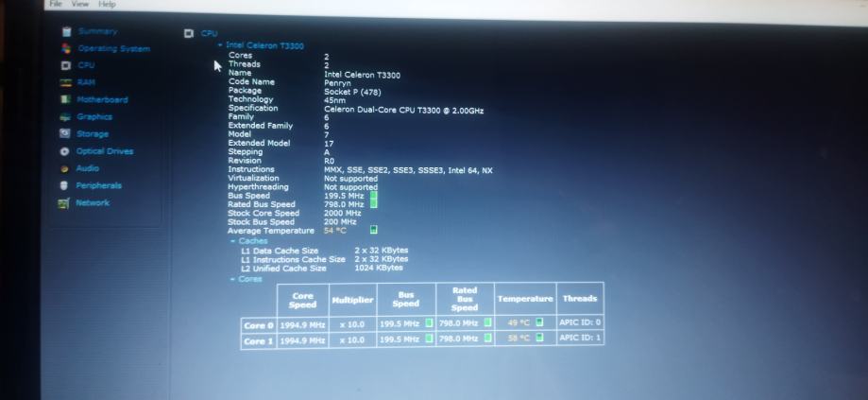The height and width of the screenshot is (400, 868).
Task: Go to the Optical Drives section
Action: pos(105,151)
